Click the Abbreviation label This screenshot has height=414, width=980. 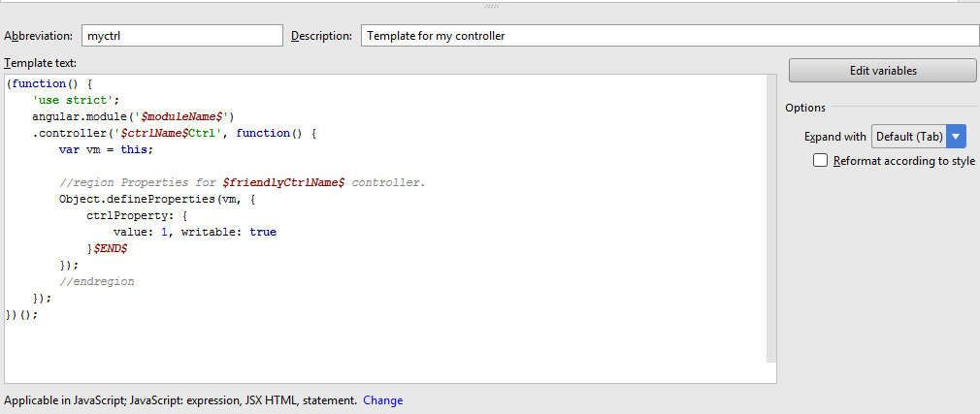click(38, 36)
